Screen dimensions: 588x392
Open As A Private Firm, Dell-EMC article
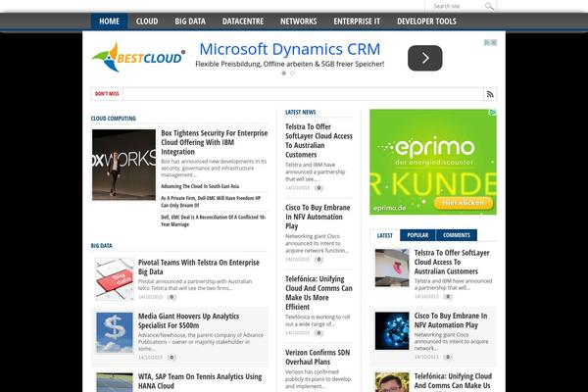coord(211,202)
